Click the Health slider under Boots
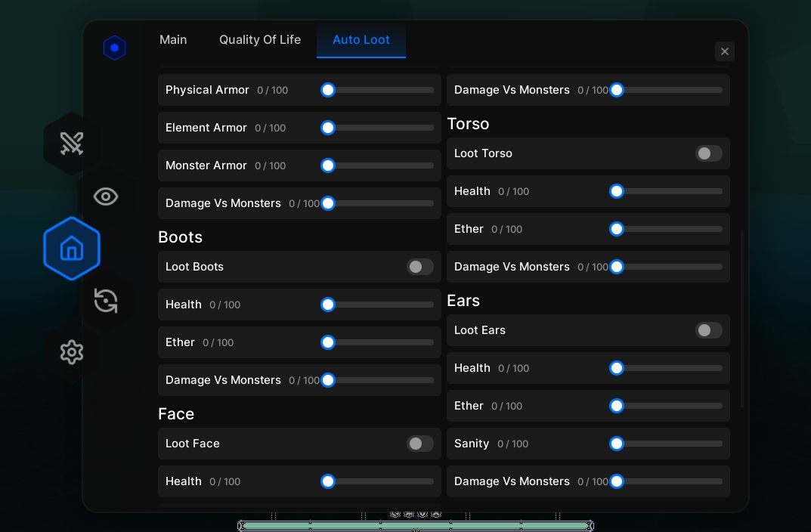The image size is (811, 532). pos(328,305)
